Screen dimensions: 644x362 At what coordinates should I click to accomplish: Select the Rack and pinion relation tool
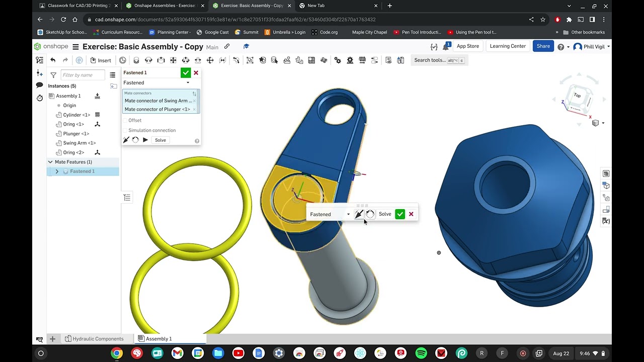[x=350, y=60]
